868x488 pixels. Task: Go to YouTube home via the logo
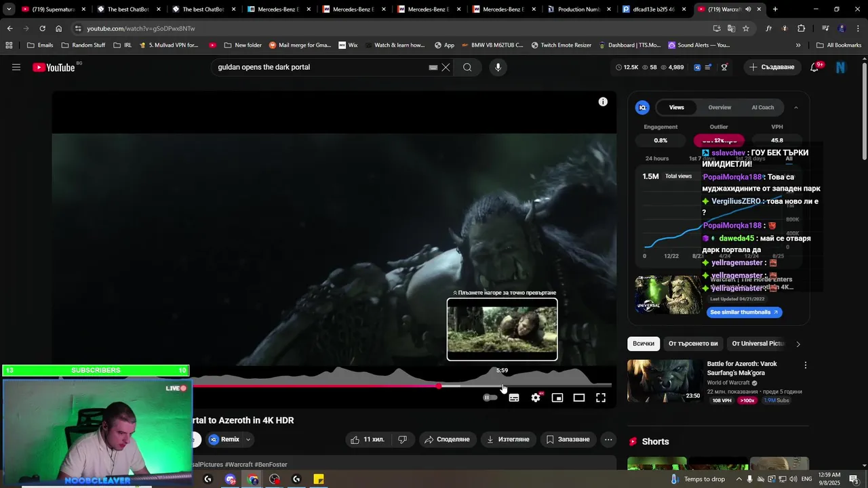54,67
